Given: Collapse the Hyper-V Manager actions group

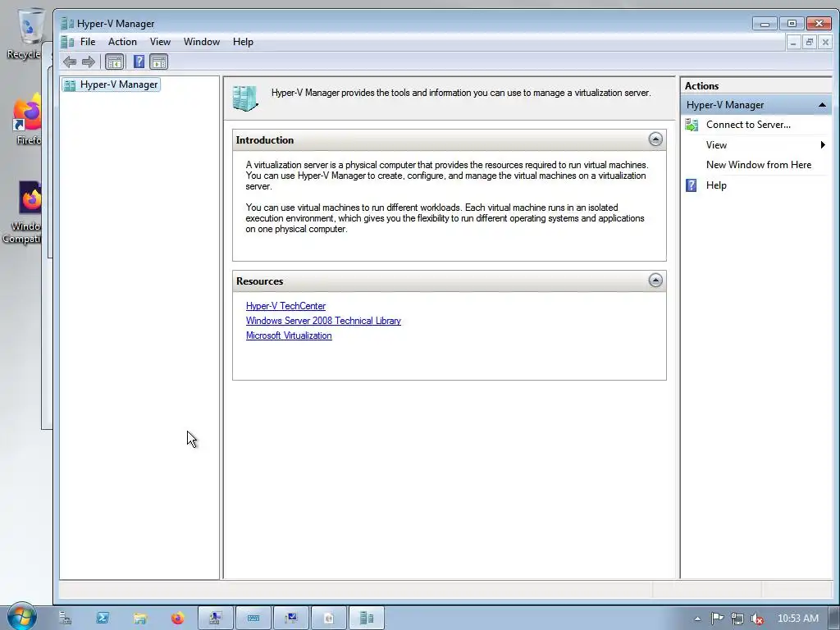Looking at the screenshot, I should [822, 105].
